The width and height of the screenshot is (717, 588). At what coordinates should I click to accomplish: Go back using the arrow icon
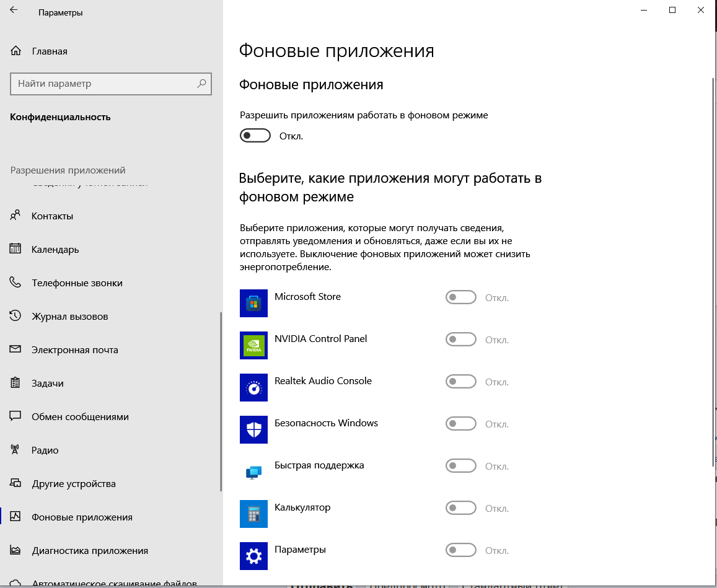coord(14,9)
